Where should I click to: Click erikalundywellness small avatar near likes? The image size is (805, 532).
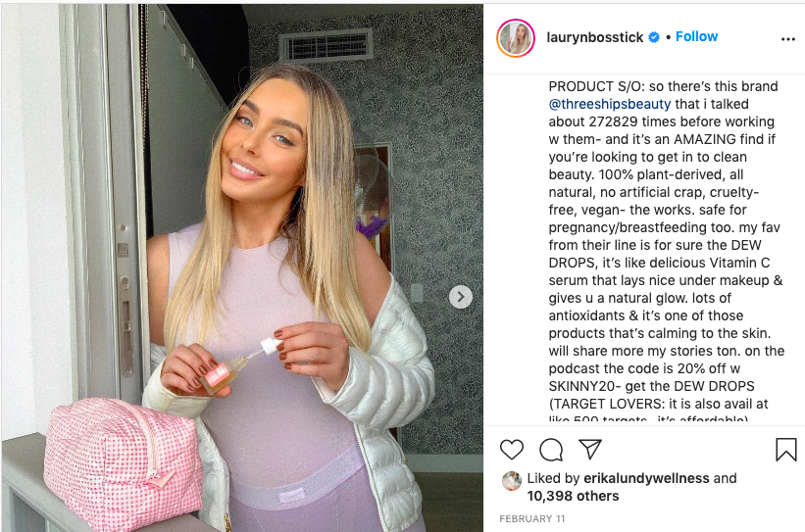click(512, 481)
